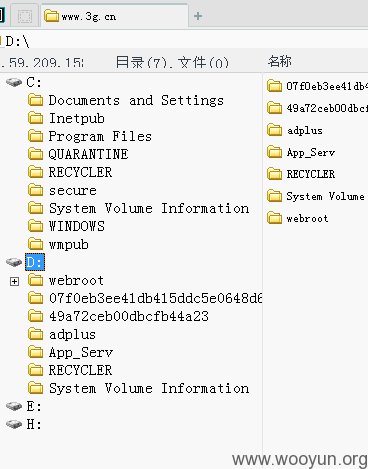Expand the webroot tree node
The width and height of the screenshot is (368, 469).
tap(14, 282)
